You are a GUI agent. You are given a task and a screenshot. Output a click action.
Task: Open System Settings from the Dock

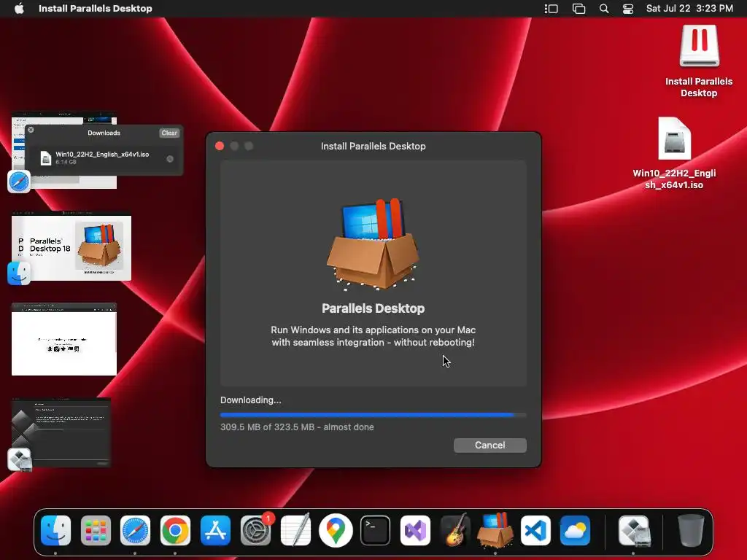255,531
